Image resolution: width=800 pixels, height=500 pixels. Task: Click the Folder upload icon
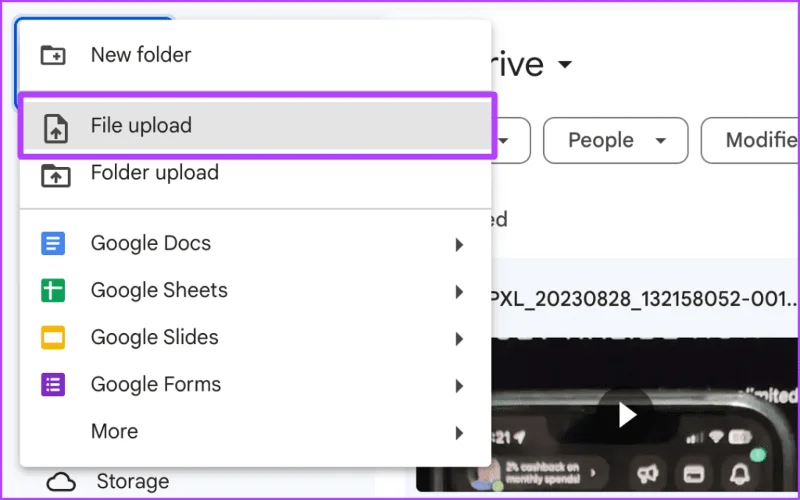click(56, 175)
